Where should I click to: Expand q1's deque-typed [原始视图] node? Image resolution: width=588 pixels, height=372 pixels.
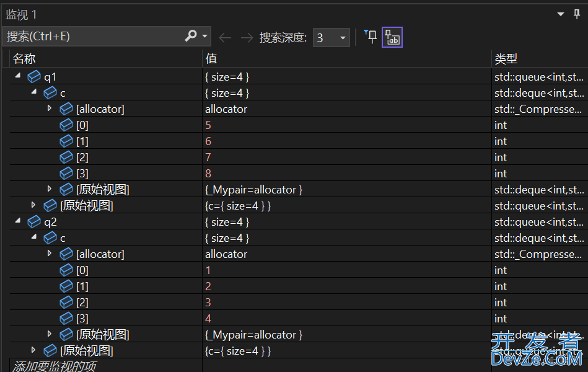click(x=49, y=188)
